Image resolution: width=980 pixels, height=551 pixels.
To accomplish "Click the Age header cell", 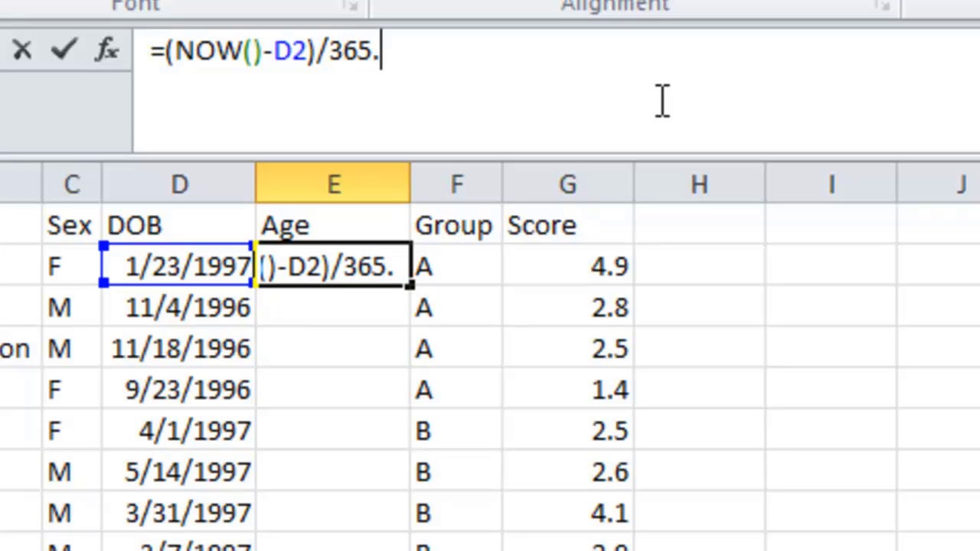I will tap(333, 225).
